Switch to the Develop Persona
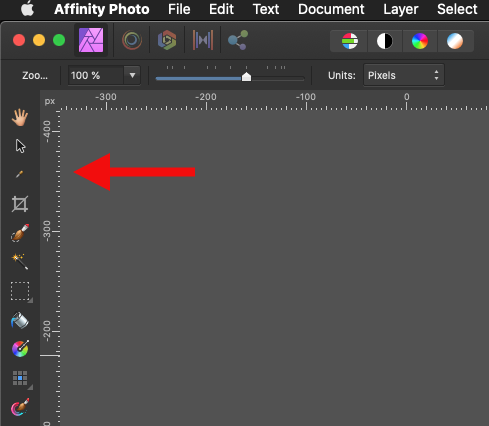 point(167,40)
